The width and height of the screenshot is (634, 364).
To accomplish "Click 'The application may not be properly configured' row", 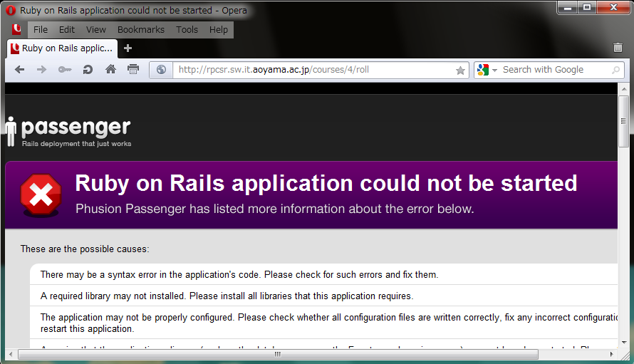I will pyautogui.click(x=323, y=323).
